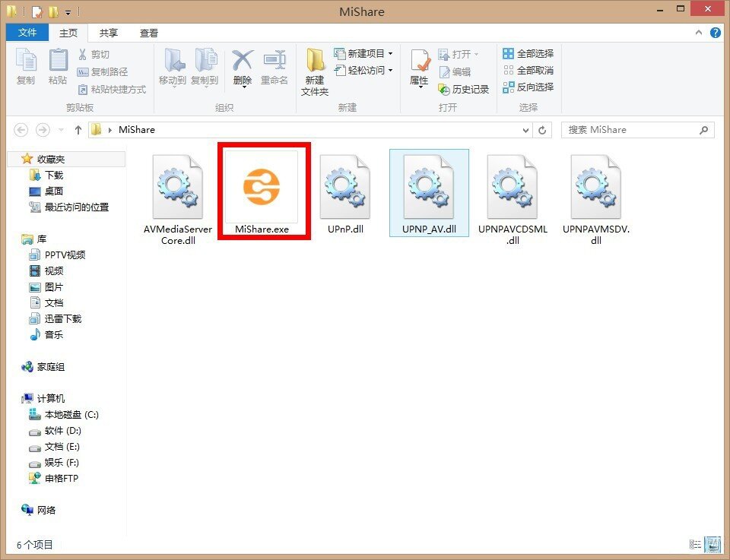Switch to details view icon in status bar
Screen dimensions: 730x560
pos(695,544)
